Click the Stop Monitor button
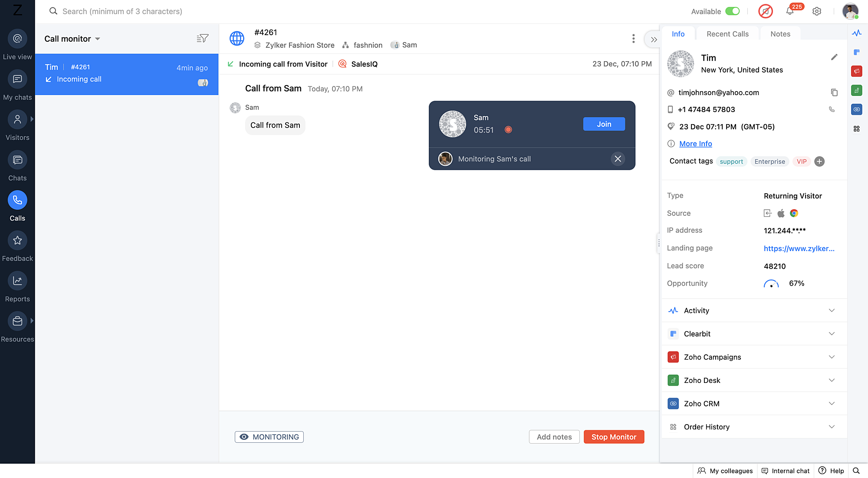This screenshot has width=868, height=478. 614,437
